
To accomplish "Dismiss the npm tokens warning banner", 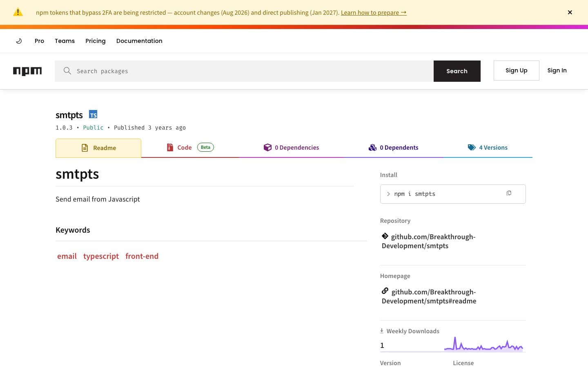I will click(x=570, y=12).
